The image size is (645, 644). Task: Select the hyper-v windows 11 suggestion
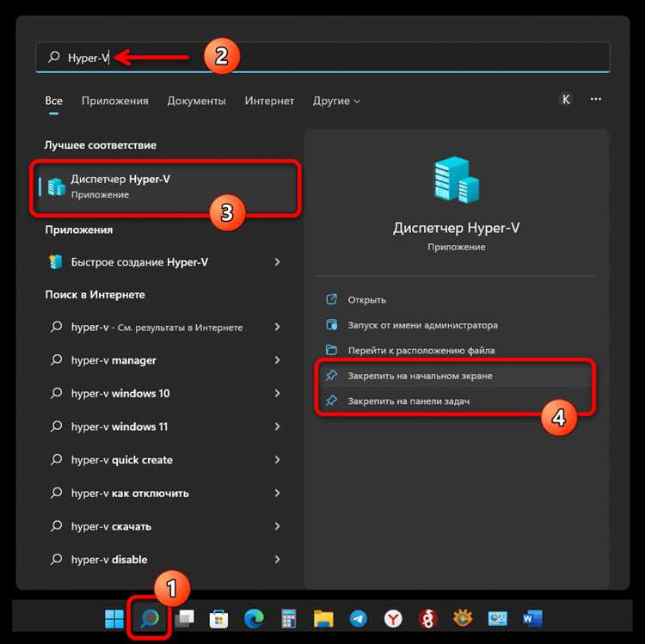(166, 426)
